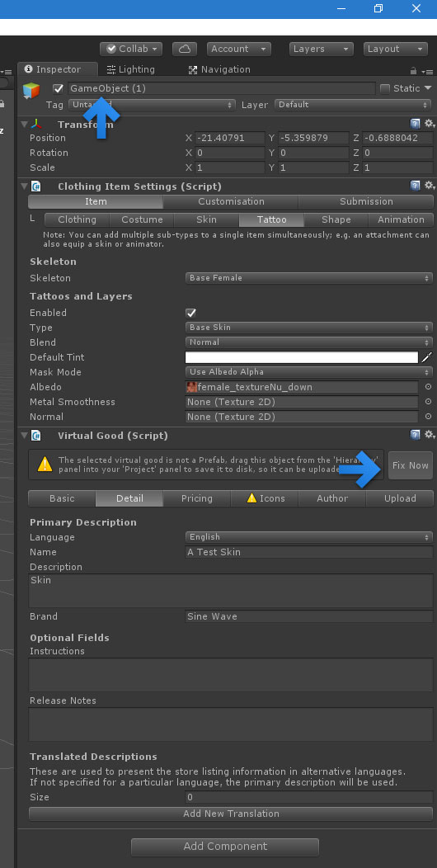
Task: Click the Inspector lock icon
Action: pos(413,70)
